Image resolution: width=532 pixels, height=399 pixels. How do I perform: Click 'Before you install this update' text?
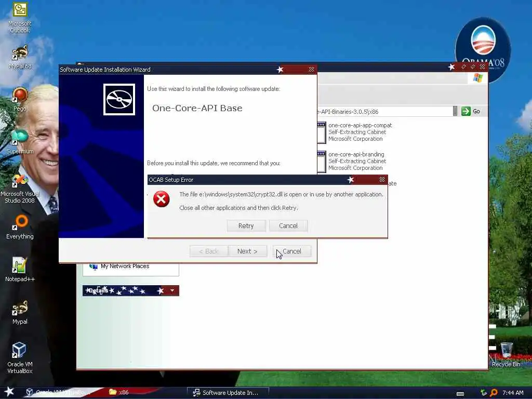(214, 163)
